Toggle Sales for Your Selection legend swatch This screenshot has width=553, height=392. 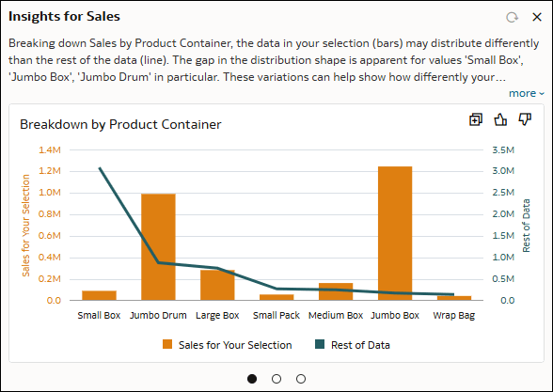click(167, 344)
